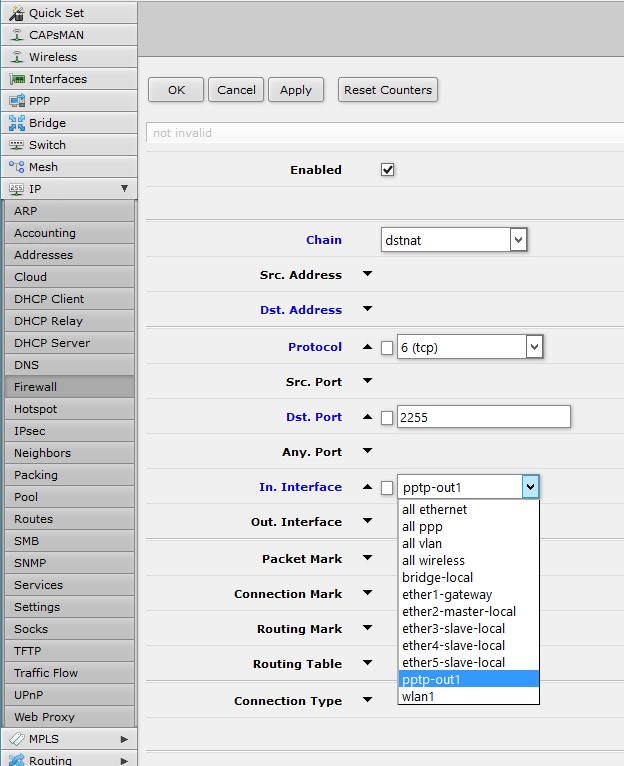Click the PPP computers icon
The height and width of the screenshot is (766, 624).
pyautogui.click(x=17, y=101)
